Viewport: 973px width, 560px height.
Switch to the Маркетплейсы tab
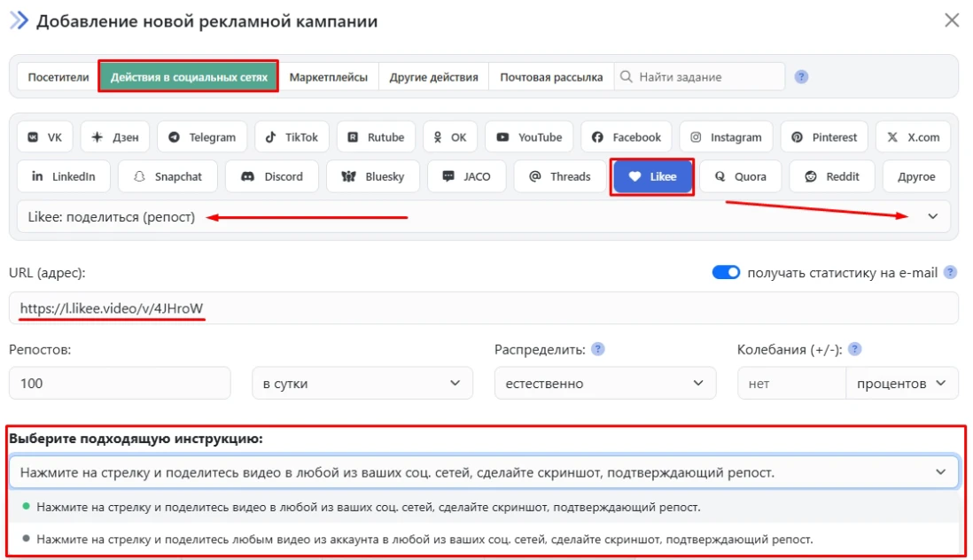328,77
